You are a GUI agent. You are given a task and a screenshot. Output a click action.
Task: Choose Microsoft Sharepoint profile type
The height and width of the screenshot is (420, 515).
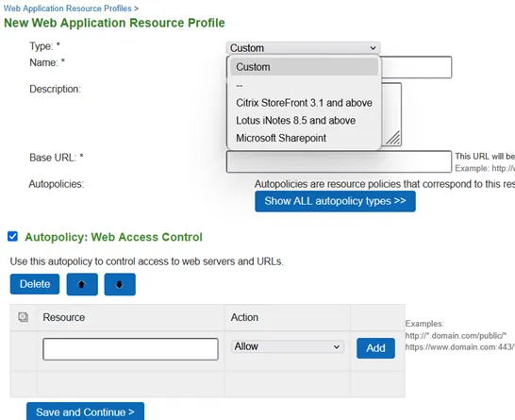pos(304,138)
